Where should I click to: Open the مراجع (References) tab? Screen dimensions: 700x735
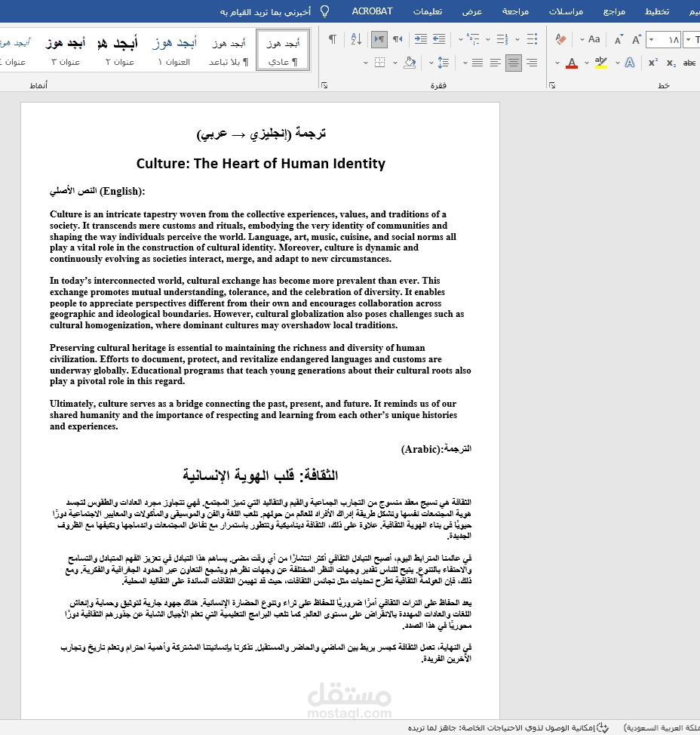click(614, 11)
